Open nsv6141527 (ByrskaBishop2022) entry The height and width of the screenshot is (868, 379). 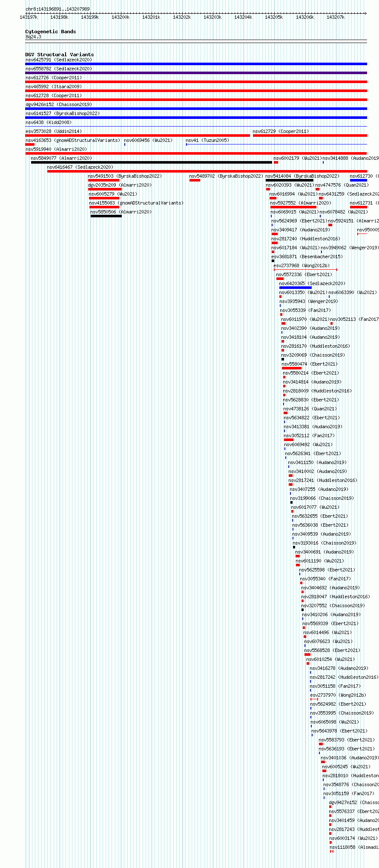coord(63,113)
